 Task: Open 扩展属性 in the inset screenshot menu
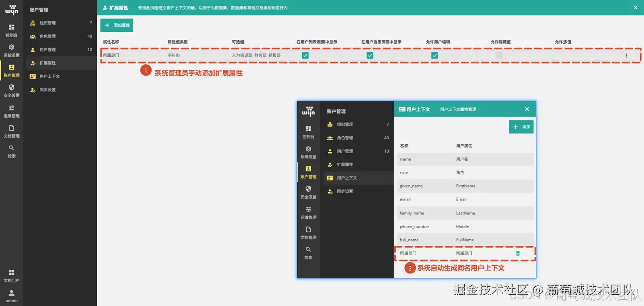click(x=358, y=165)
